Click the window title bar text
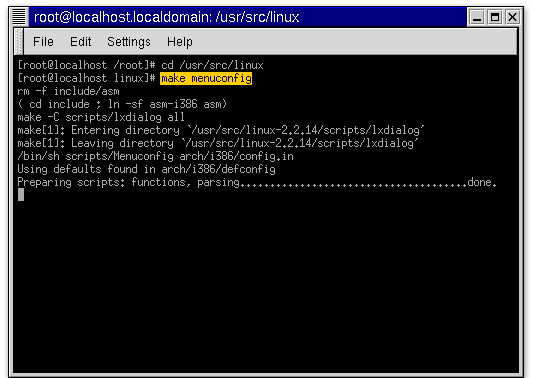The height and width of the screenshot is (378, 534). point(167,17)
